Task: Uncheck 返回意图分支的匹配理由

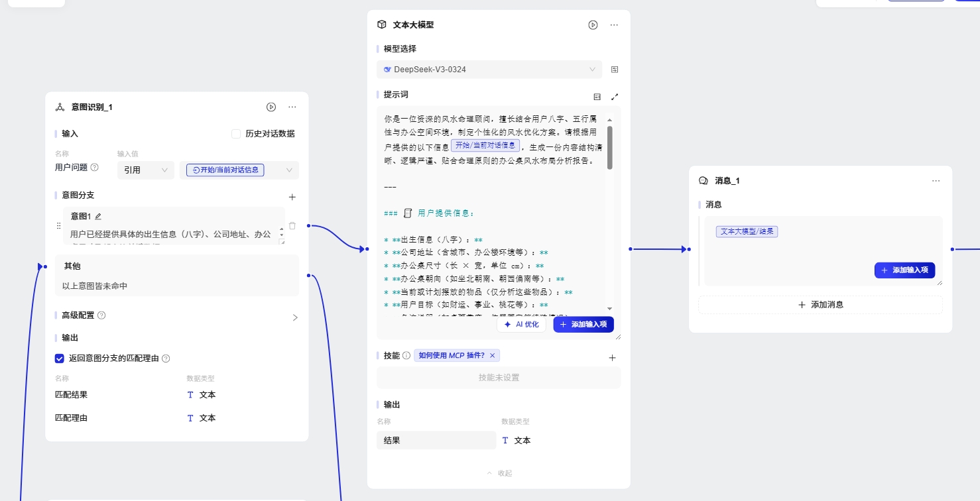Action: [60, 359]
